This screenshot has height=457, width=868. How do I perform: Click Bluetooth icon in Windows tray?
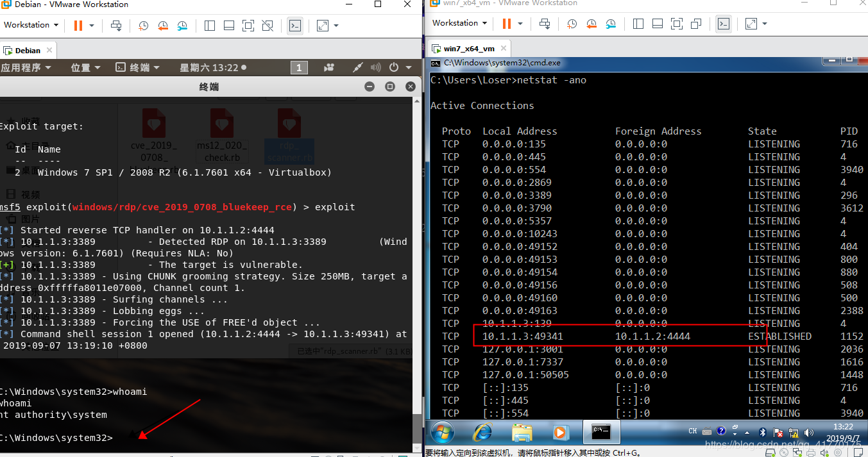762,432
